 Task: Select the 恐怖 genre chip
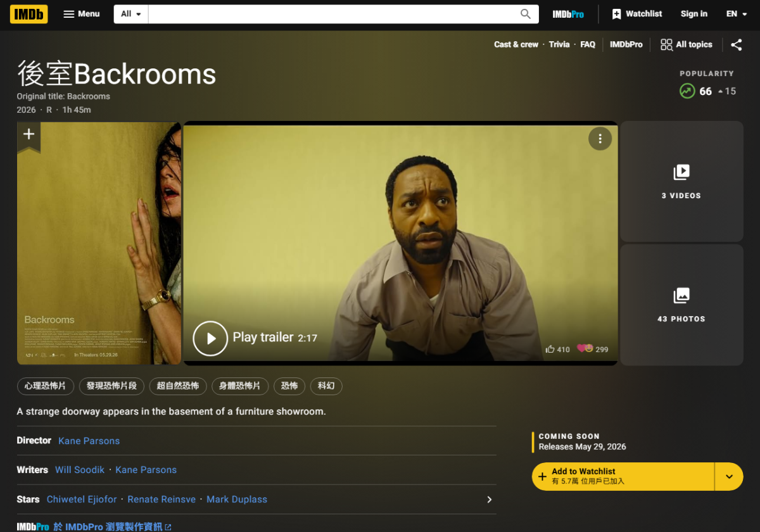289,386
